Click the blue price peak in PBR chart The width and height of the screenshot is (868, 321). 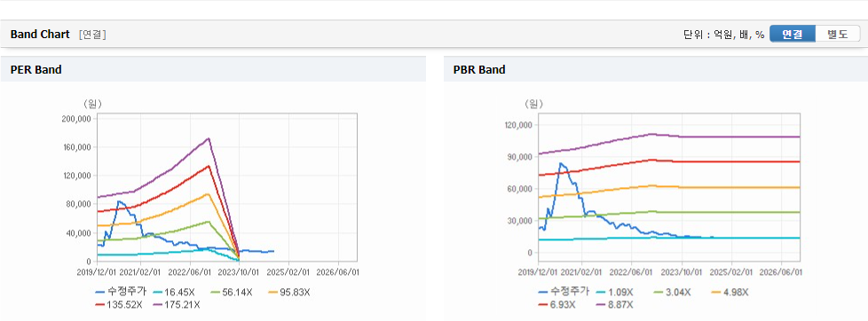pos(561,163)
